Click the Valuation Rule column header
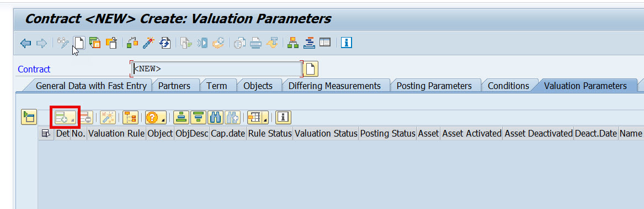Image resolution: width=644 pixels, height=209 pixels. 116,133
